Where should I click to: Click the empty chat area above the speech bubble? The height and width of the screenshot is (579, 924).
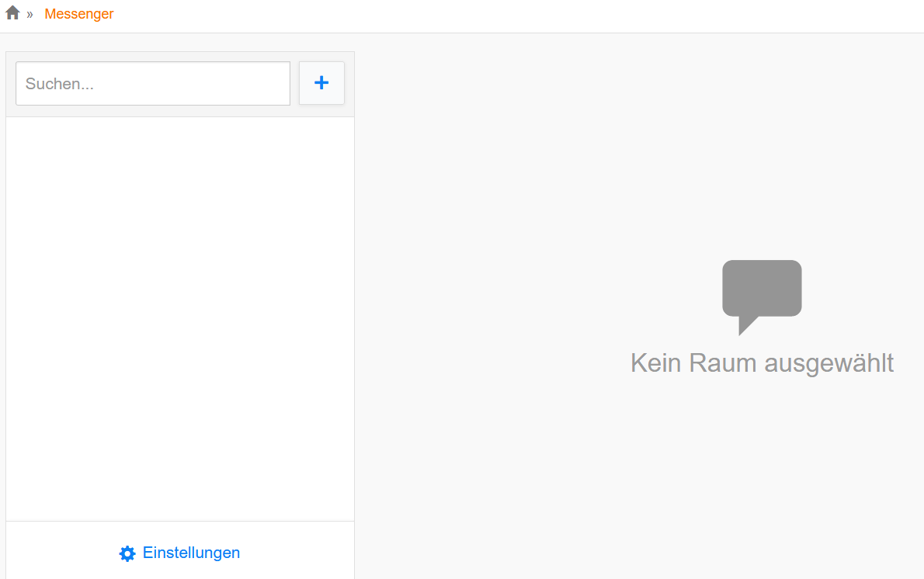click(637, 140)
